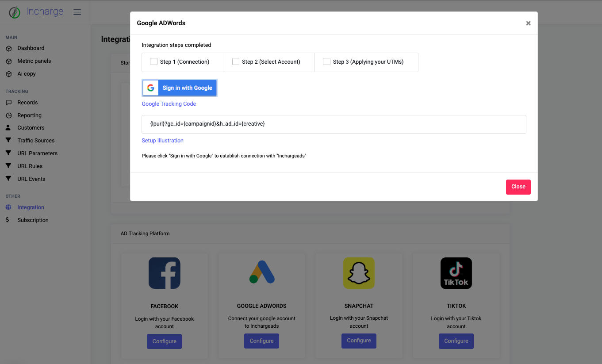Click the Metric panels cube icon
This screenshot has height=364, width=602.
8,61
